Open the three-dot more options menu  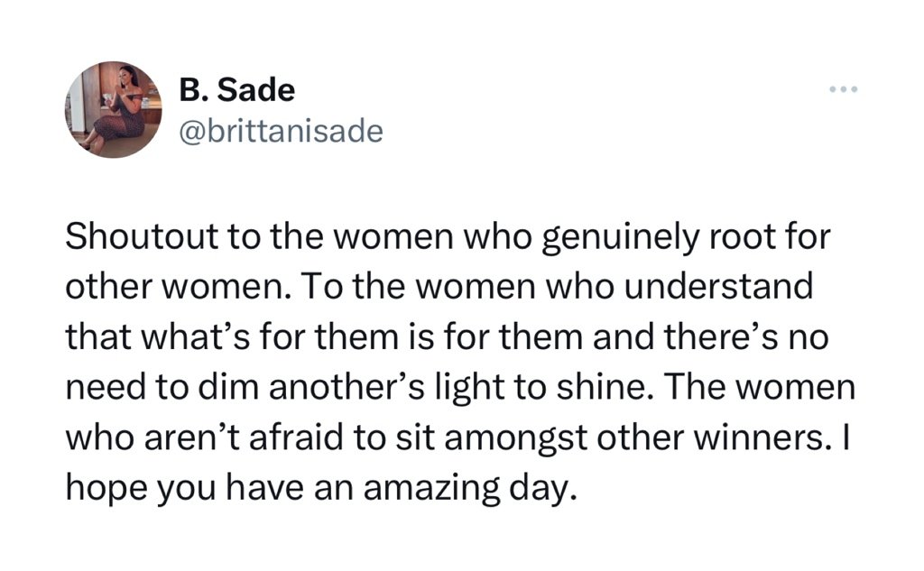click(844, 89)
